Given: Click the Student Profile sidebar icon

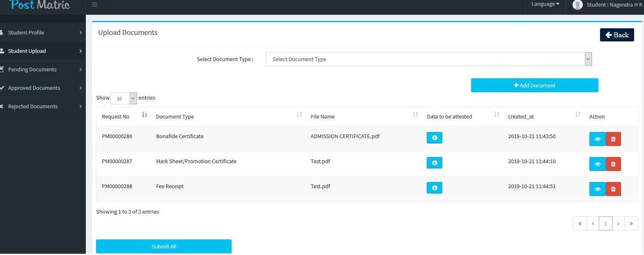Looking at the screenshot, I should (2, 32).
